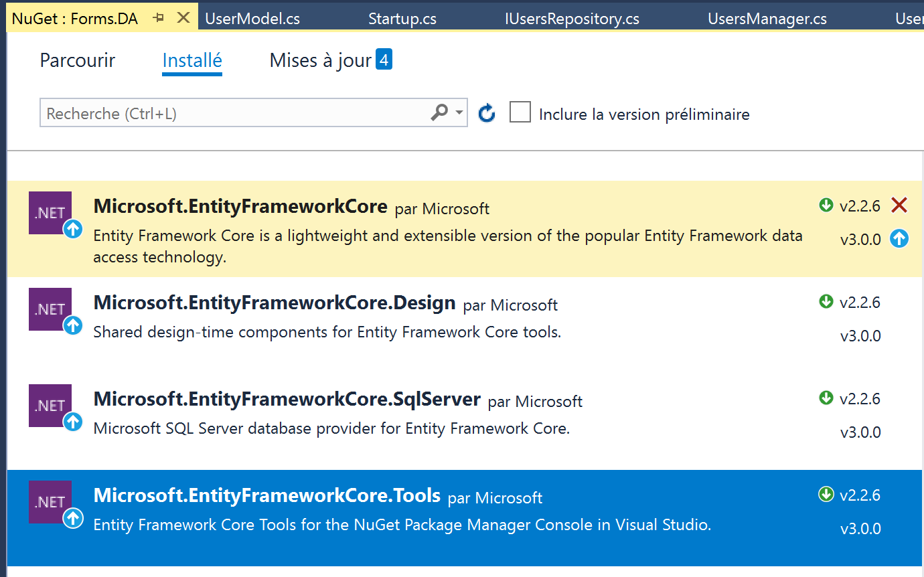Close the NuGet Forms.DA tab
This screenshot has width=924, height=577.
(183, 18)
